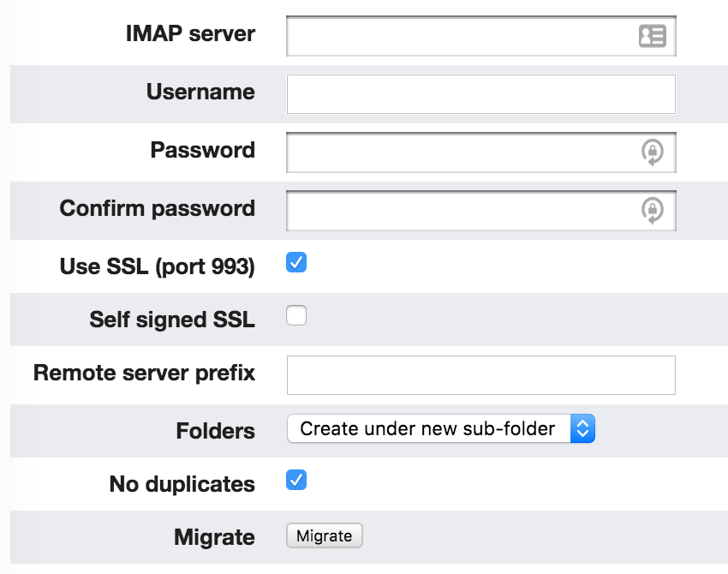
Task: Open the Folders dropdown menu
Action: 440,428
